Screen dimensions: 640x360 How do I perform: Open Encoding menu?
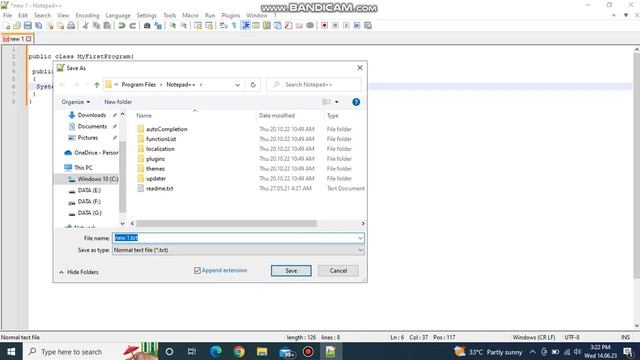pos(87,15)
